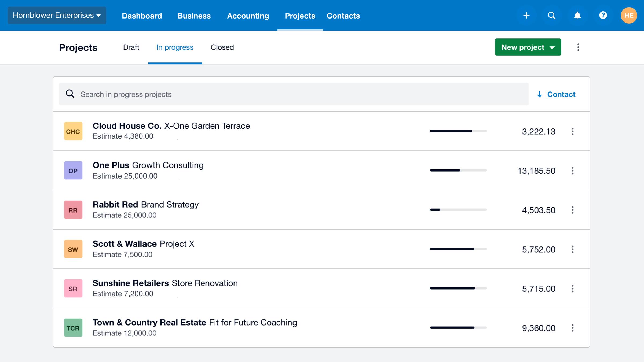Open options menu for Rabbit Red project
The image size is (644, 362).
[x=573, y=210]
